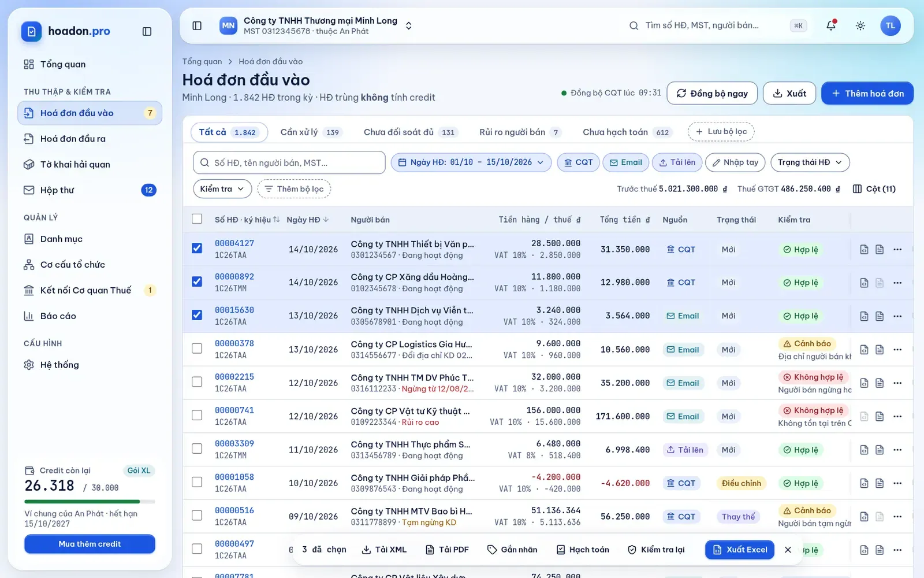Open notifications bell

(831, 25)
